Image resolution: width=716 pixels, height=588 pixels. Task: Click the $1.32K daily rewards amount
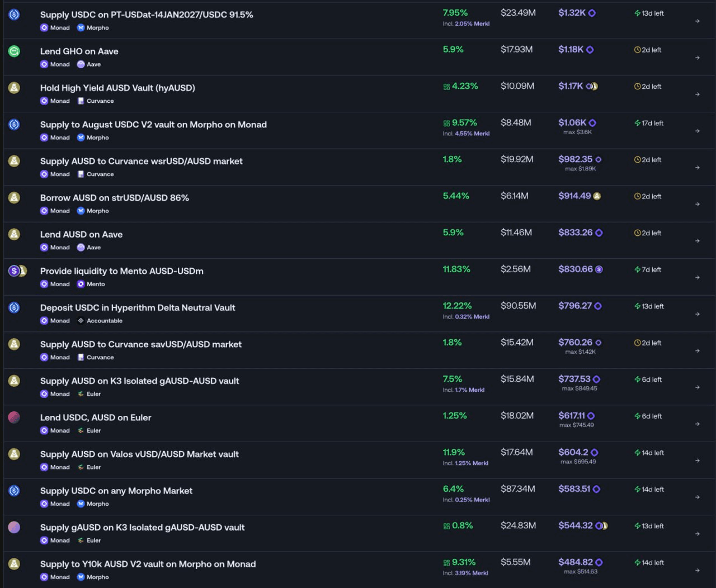tap(572, 13)
